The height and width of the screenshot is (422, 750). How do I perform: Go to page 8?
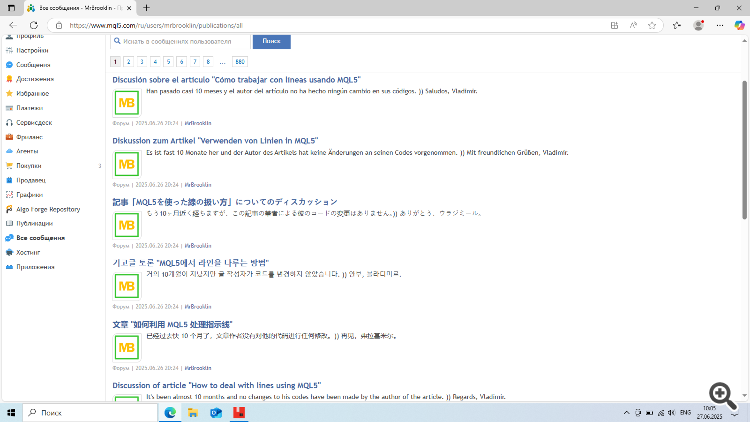208,62
